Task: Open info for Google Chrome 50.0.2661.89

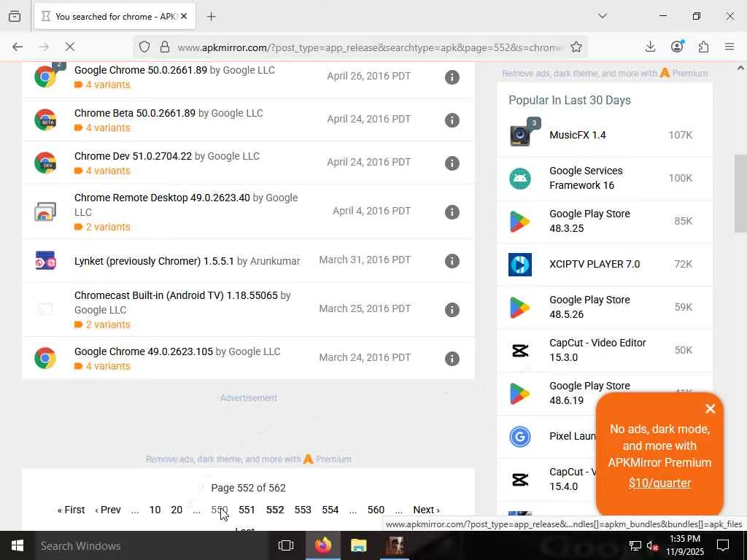Action: point(452,77)
